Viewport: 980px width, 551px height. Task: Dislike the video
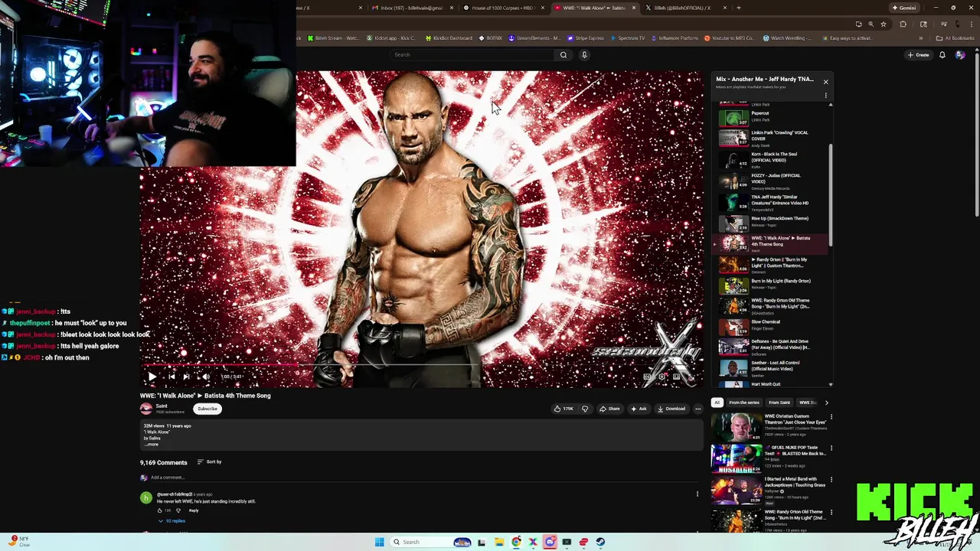585,409
